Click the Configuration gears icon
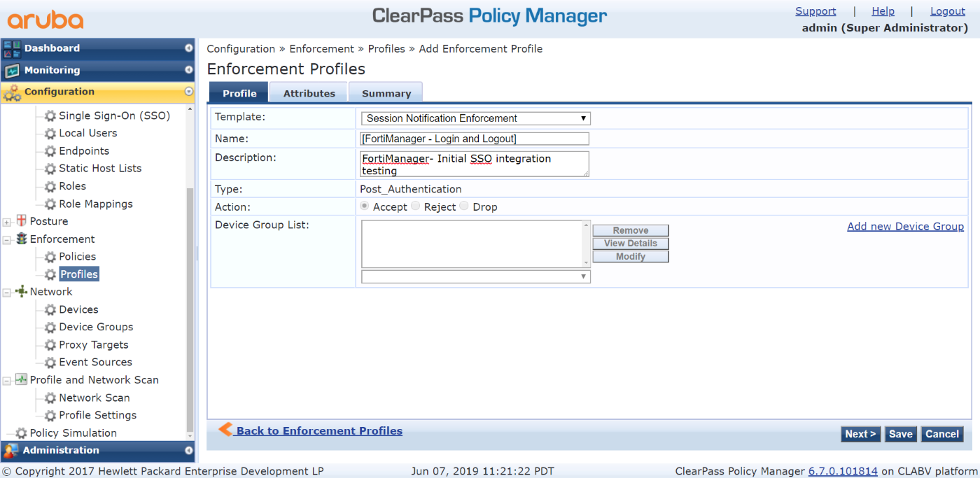 point(12,92)
